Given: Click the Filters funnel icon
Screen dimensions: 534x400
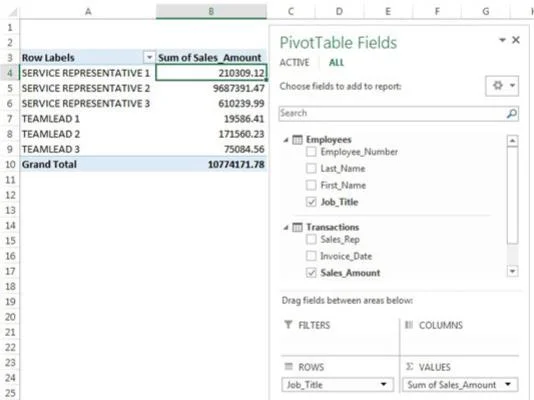Looking at the screenshot, I should [288, 324].
